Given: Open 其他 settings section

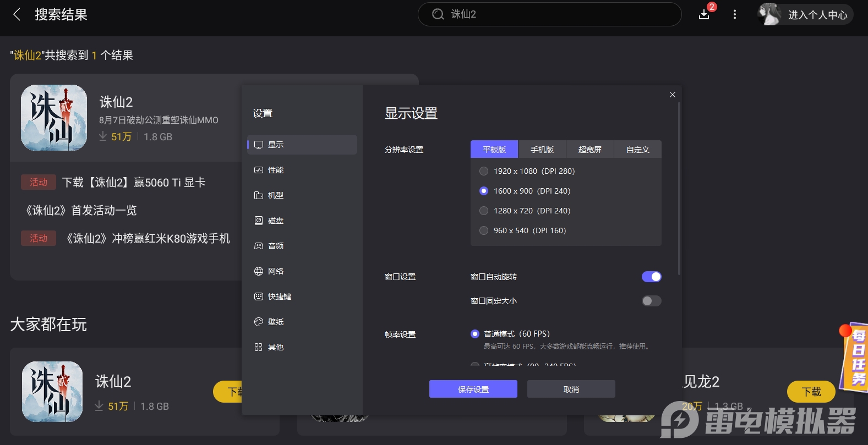Looking at the screenshot, I should pyautogui.click(x=302, y=347).
